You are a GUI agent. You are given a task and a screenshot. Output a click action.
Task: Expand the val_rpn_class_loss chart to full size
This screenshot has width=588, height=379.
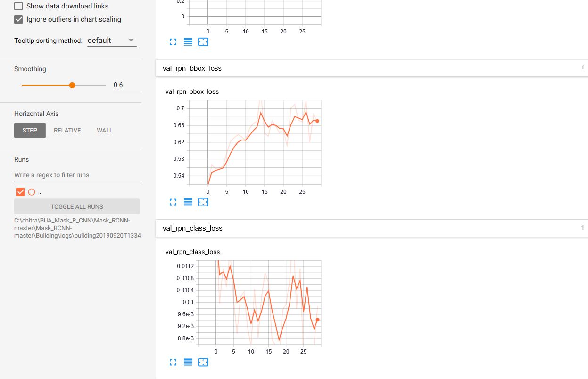[x=173, y=363]
